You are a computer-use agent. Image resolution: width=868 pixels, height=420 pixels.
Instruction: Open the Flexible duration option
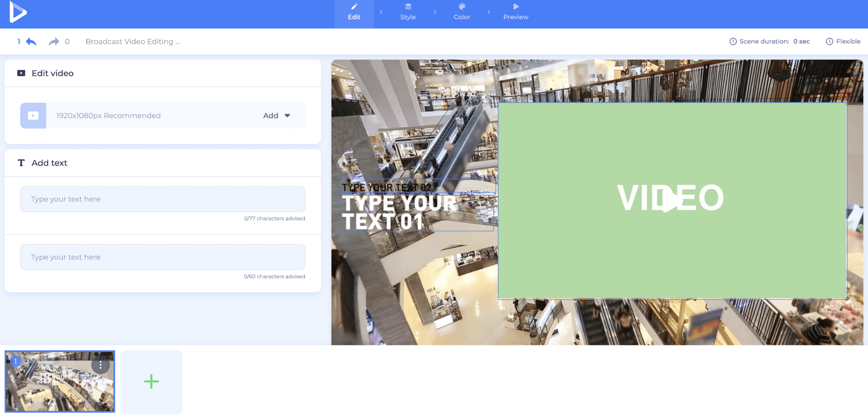843,42
